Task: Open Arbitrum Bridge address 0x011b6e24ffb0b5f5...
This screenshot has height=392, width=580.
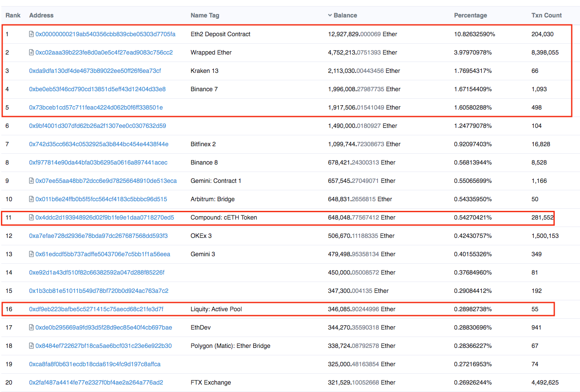Action: [101, 199]
